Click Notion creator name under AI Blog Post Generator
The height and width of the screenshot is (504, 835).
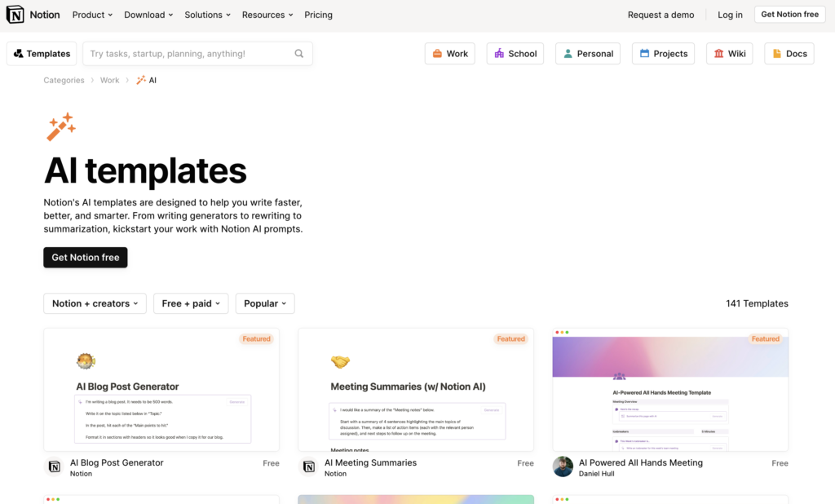coord(81,474)
